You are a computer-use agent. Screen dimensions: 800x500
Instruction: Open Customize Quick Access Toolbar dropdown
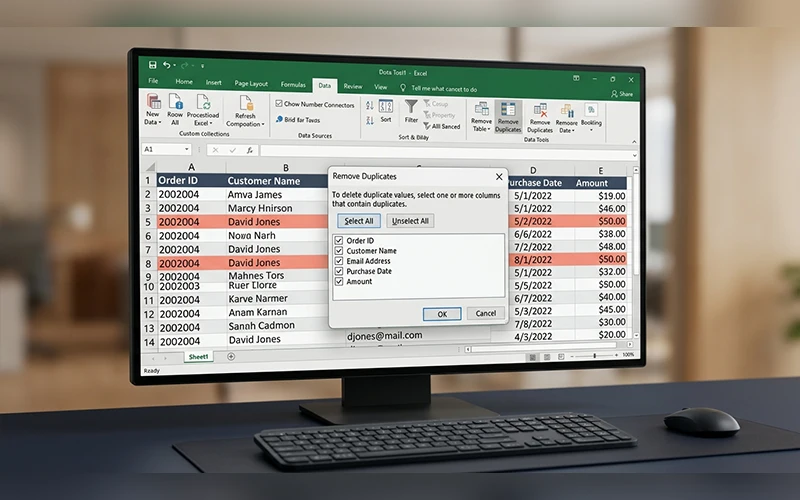(203, 66)
